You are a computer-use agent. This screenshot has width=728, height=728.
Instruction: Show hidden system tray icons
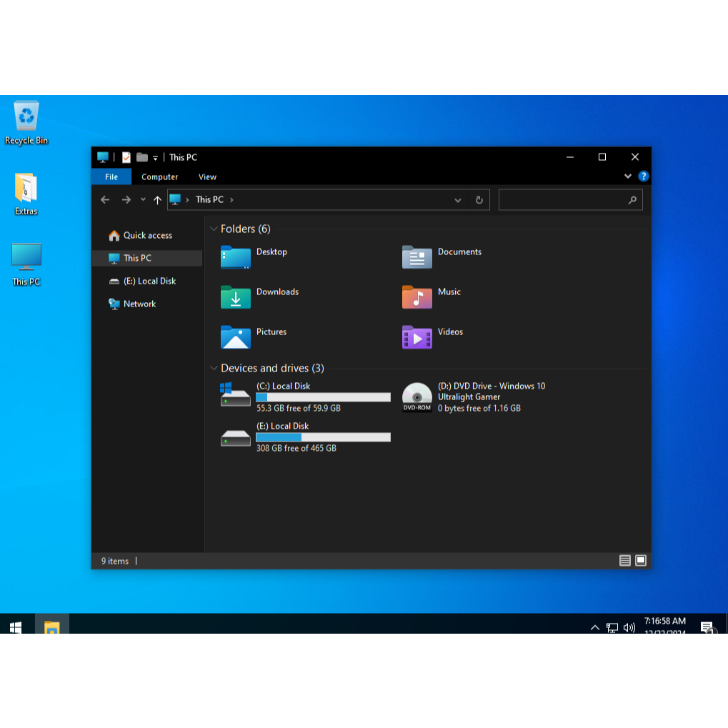[594, 628]
